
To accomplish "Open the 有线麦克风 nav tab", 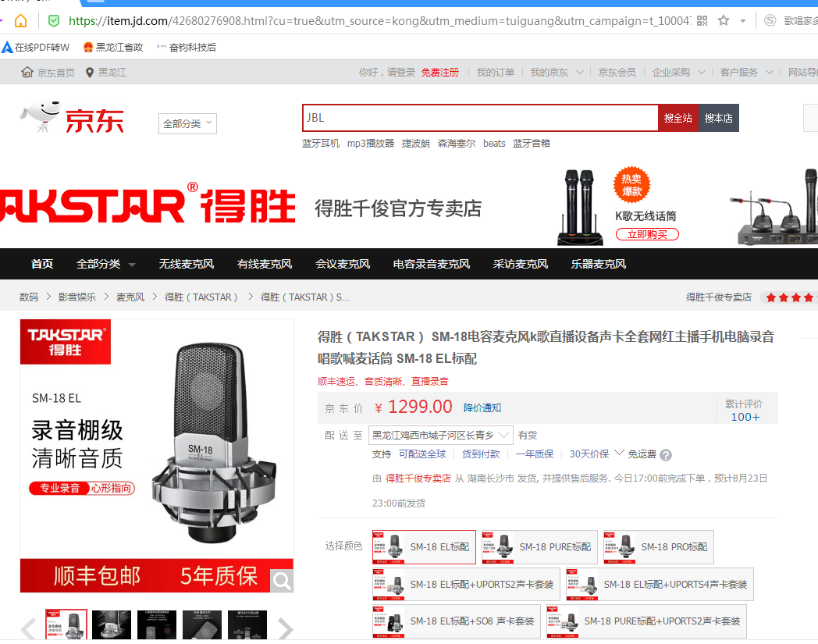I will (x=265, y=264).
